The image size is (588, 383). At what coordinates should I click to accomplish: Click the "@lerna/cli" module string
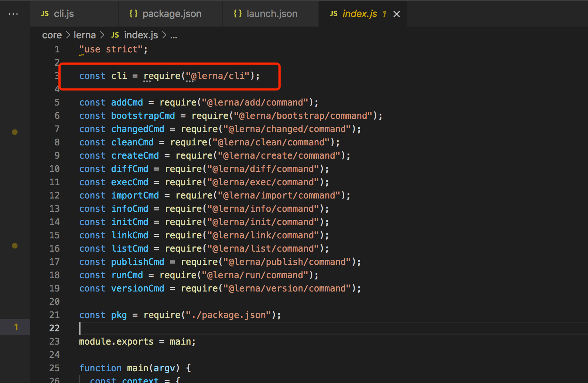pos(218,76)
